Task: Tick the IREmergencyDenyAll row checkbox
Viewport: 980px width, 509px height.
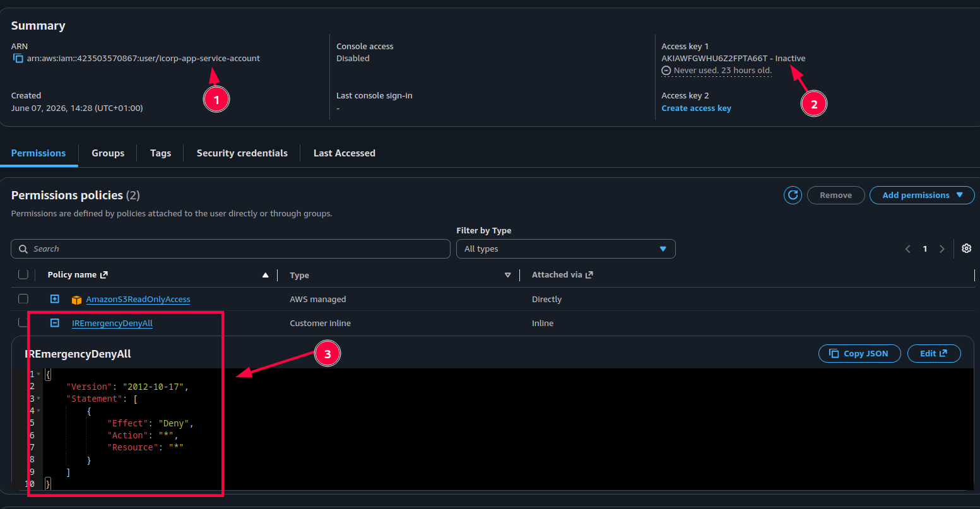Action: coord(23,323)
